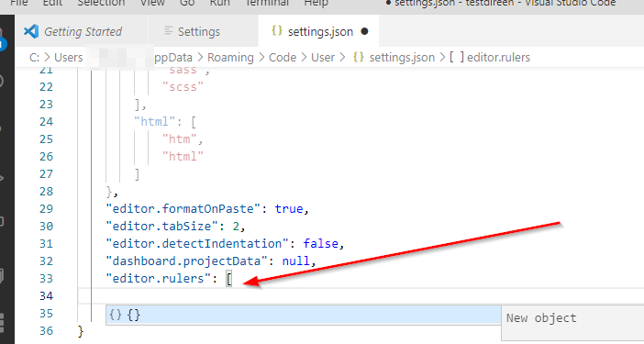Click the "htm" string on line 25

tap(180, 139)
